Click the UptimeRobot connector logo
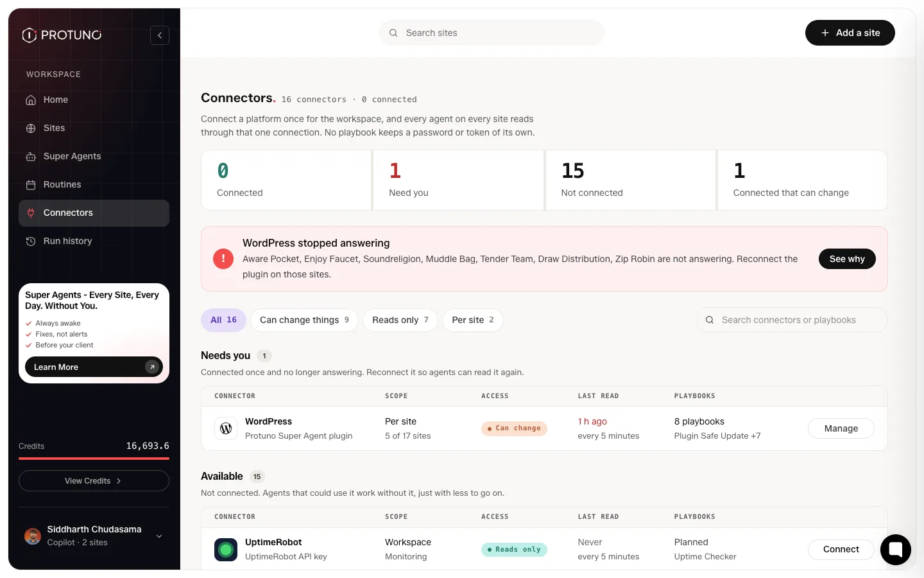Screen dimensions: 924x578 226,549
